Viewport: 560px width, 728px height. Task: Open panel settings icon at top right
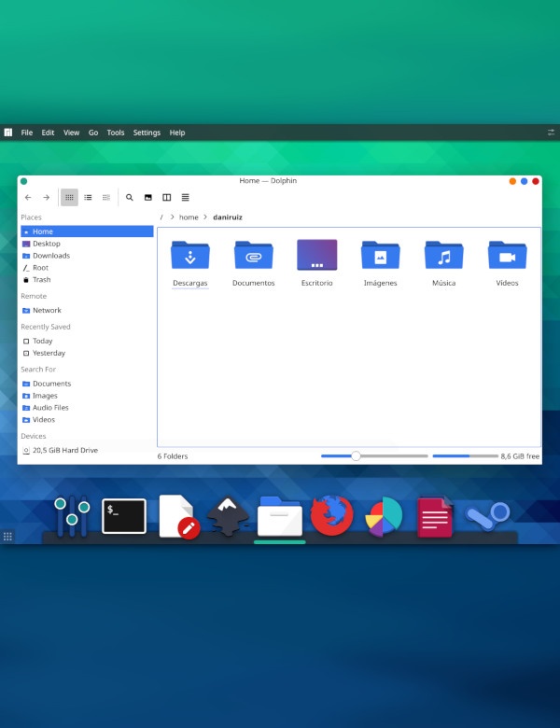551,133
